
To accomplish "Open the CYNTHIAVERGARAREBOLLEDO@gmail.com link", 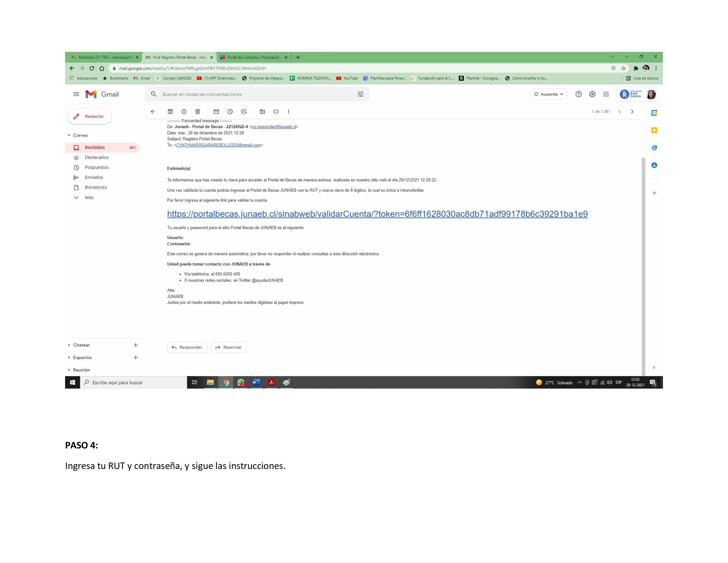I will tap(218, 145).
